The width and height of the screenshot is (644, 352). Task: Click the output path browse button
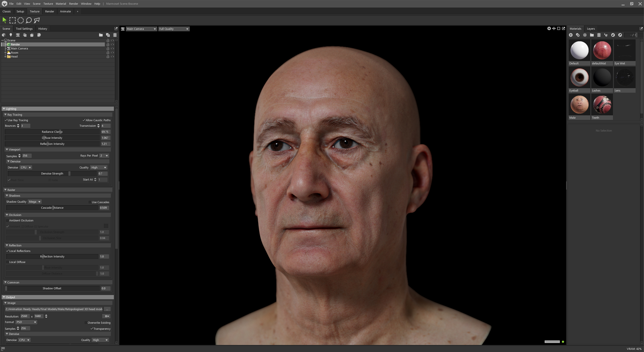tap(107, 309)
